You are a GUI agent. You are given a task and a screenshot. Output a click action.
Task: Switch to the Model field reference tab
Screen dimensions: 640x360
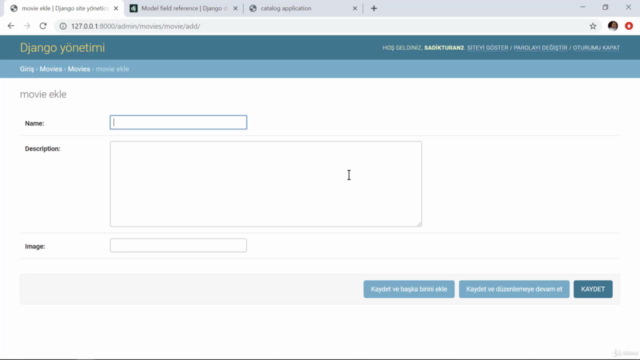(184, 8)
